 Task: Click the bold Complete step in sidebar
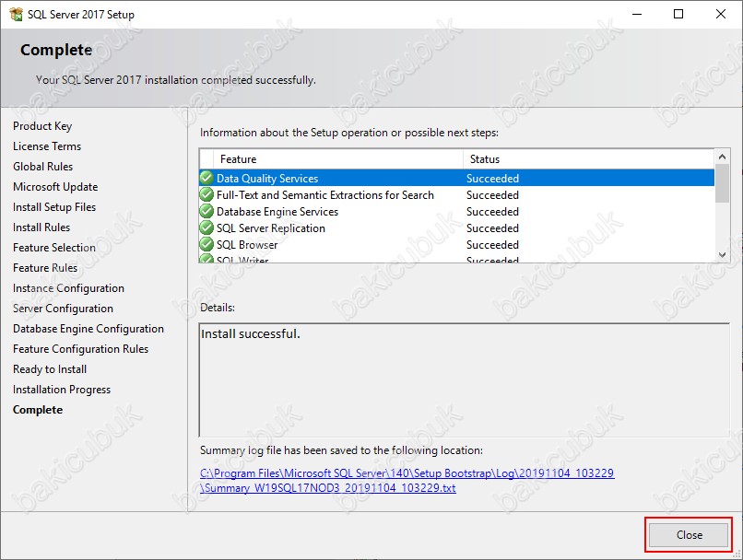pyautogui.click(x=38, y=410)
